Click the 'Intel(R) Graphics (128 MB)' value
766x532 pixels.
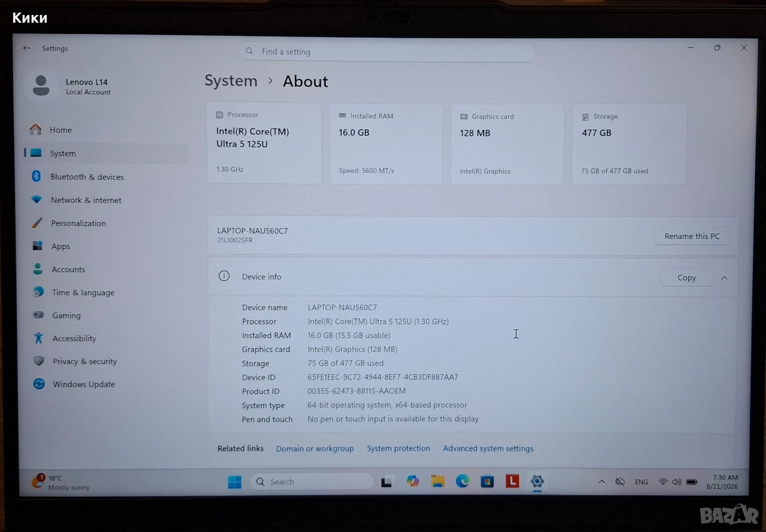pos(352,349)
